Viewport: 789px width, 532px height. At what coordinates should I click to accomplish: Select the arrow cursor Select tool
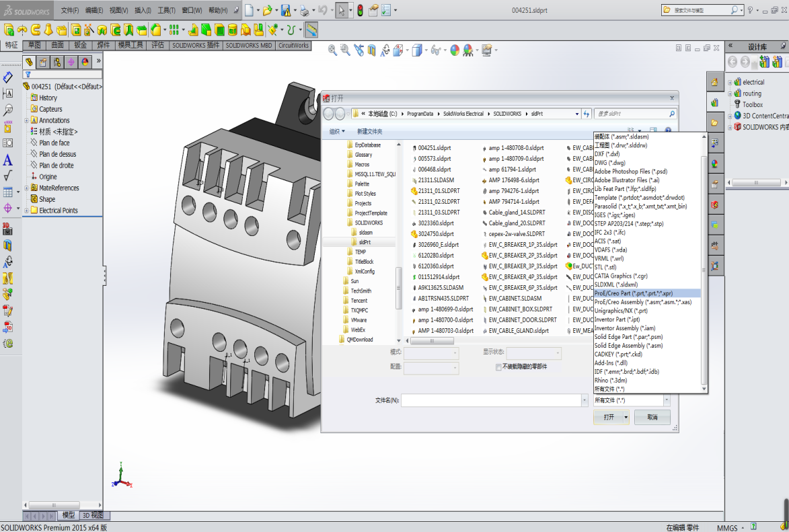342,10
